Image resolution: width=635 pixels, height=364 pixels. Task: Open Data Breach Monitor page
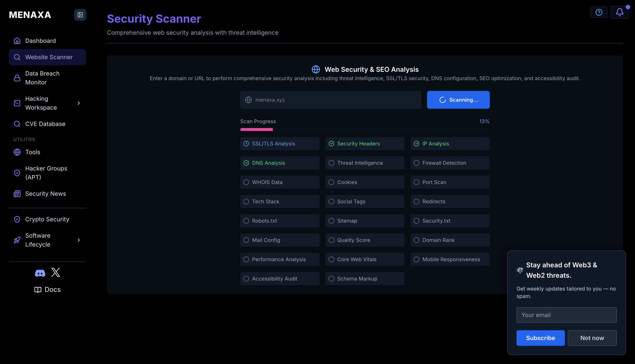click(x=48, y=78)
